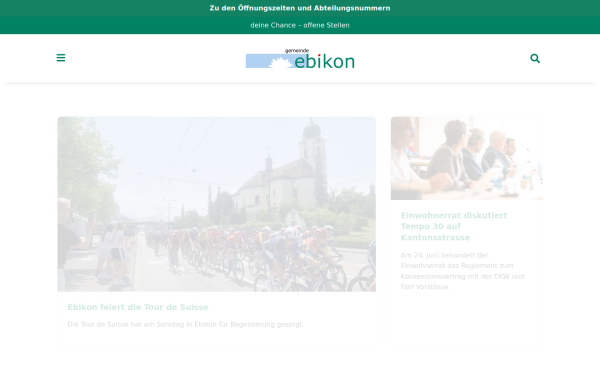This screenshot has width=600, height=375.
Task: Open 'deine Chance – offene Stellen' link
Action: click(x=300, y=25)
